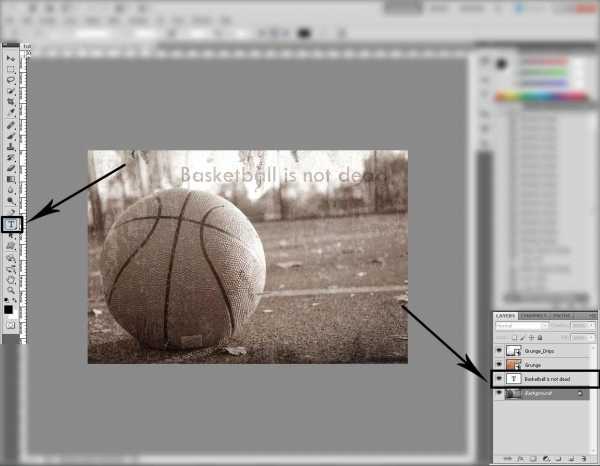
Task: Hide the Background layer
Action: (499, 392)
